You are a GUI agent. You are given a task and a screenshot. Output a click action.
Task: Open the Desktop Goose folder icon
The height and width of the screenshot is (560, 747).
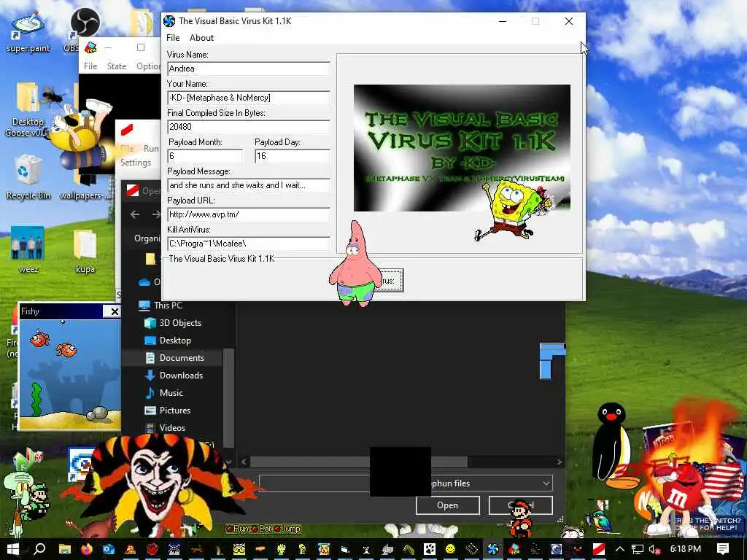pos(28,109)
